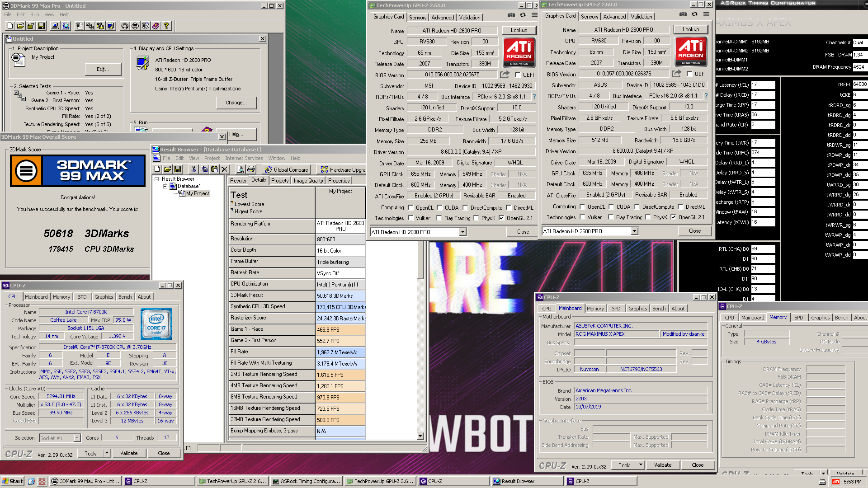Toggle Vulkan checkbox in left GPU-Z window
This screenshot has width=868, height=488.
tap(411, 218)
